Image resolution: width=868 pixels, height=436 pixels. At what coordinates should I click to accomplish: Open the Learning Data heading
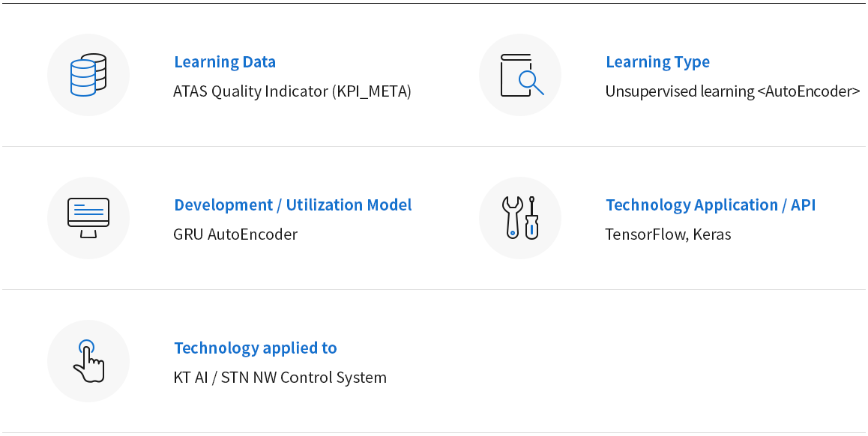[x=225, y=62]
